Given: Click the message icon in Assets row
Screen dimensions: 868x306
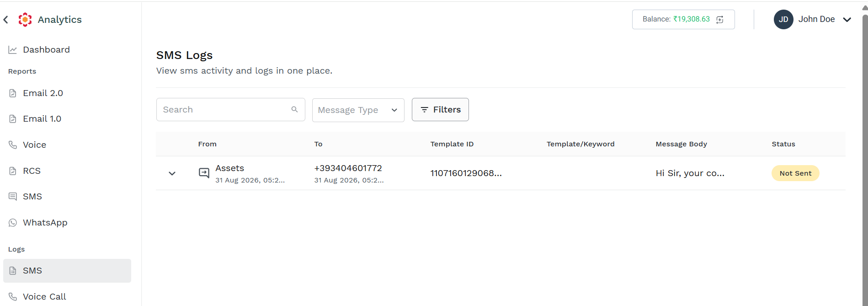Looking at the screenshot, I should 204,173.
